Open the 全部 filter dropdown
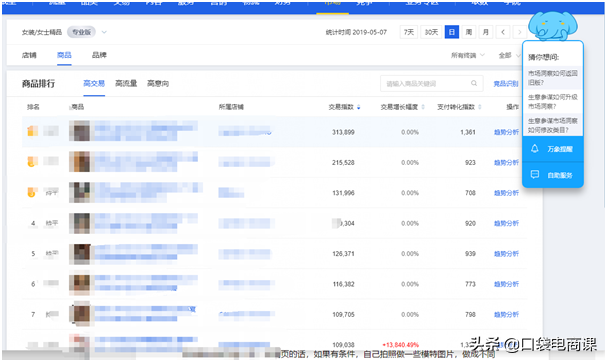This screenshot has height=362, width=607. coord(509,55)
